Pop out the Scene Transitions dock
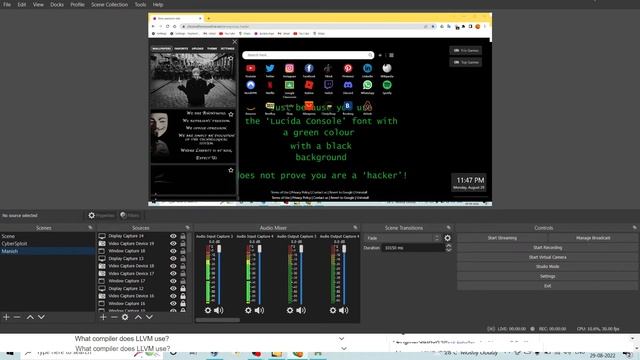This screenshot has width=640, height=360. click(x=449, y=228)
